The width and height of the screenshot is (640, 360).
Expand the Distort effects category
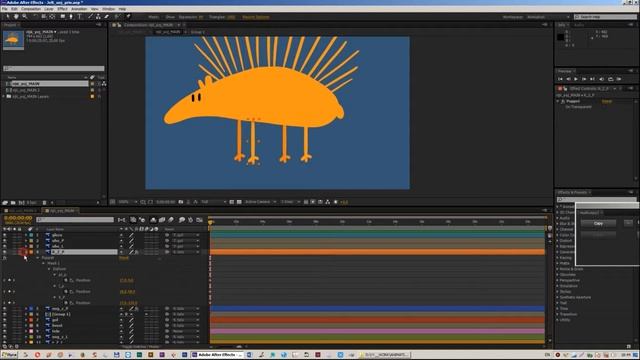[x=558, y=241]
